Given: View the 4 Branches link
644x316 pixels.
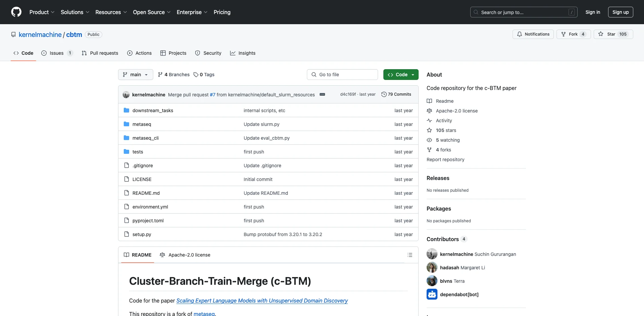Looking at the screenshot, I should [174, 75].
